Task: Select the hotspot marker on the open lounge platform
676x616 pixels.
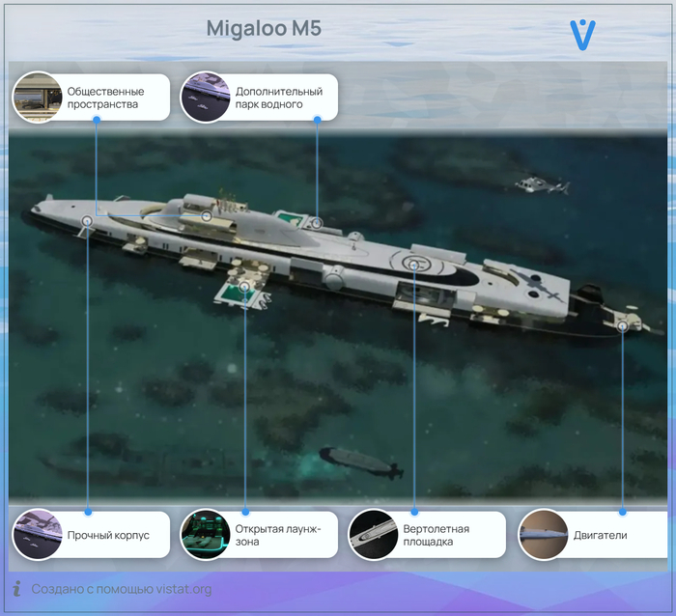Action: click(x=245, y=287)
